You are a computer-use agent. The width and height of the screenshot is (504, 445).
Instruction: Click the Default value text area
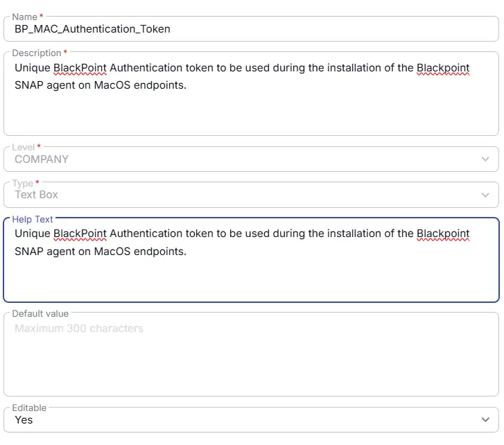coord(251,354)
